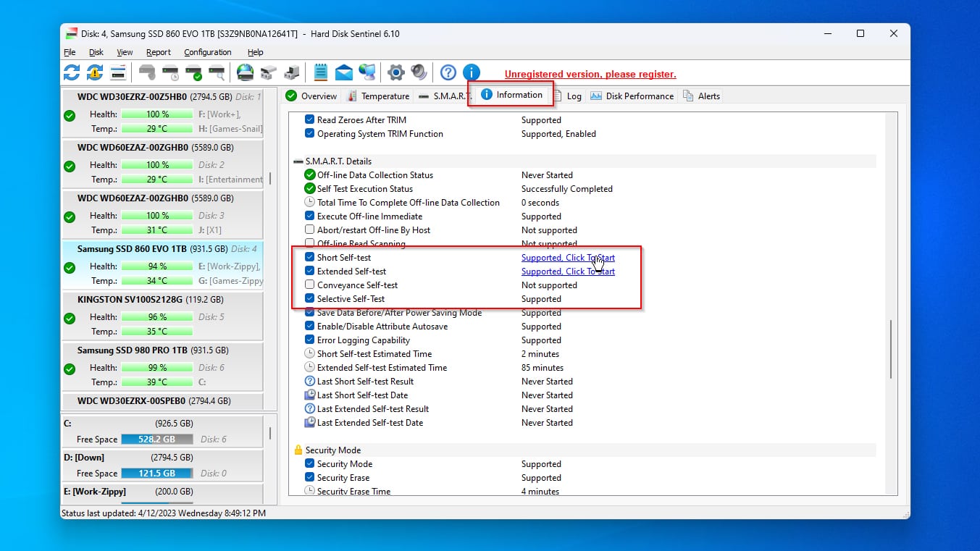Click the notepad report icon in toolbar
The height and width of the screenshot is (551, 980).
tap(321, 72)
